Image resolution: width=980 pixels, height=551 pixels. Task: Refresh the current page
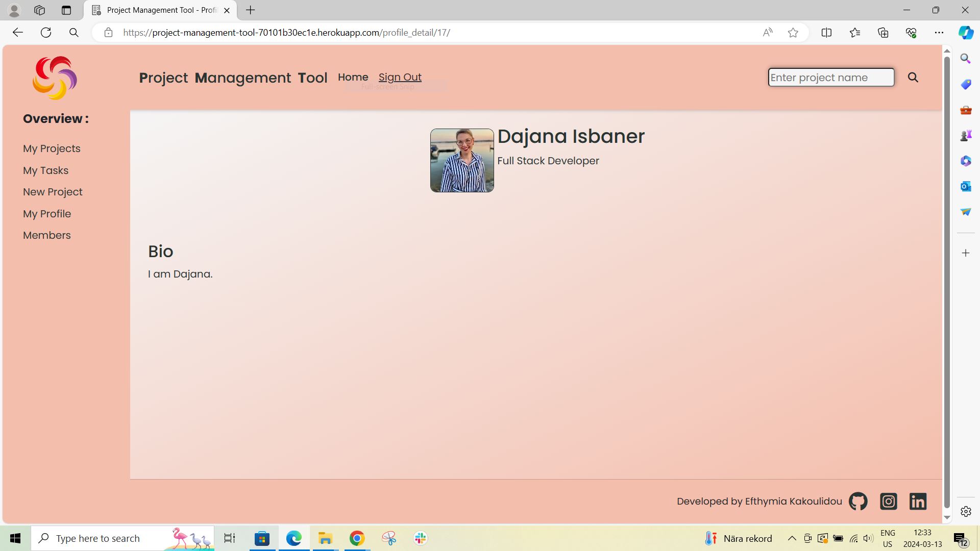(x=46, y=32)
